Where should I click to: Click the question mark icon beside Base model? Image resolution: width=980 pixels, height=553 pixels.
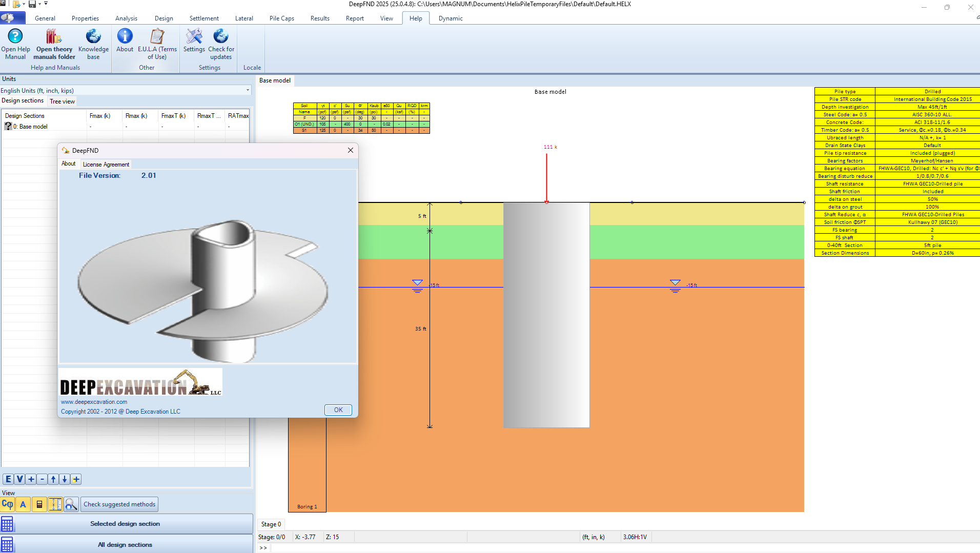coord(8,126)
